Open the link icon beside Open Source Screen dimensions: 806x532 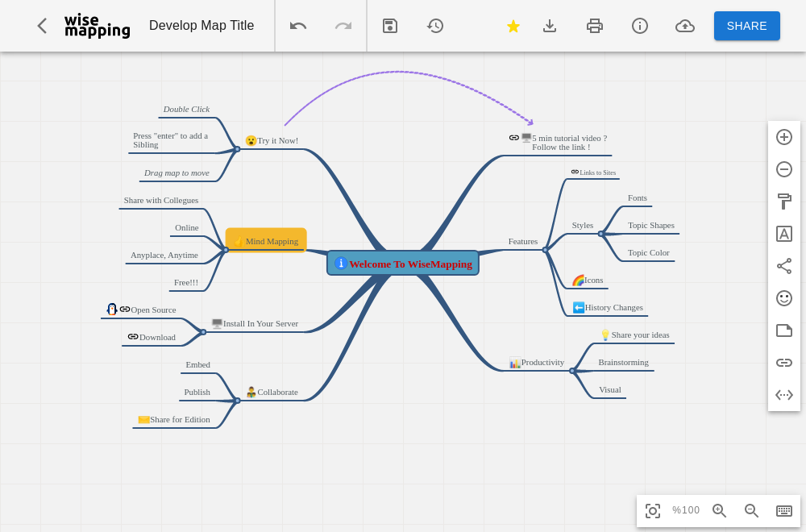click(x=125, y=309)
